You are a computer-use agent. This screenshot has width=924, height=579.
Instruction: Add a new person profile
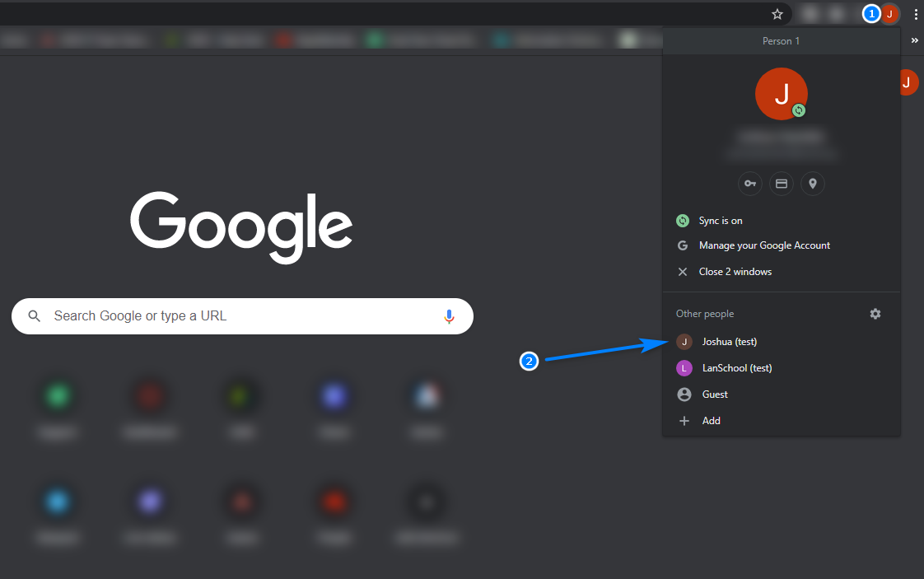pyautogui.click(x=711, y=420)
